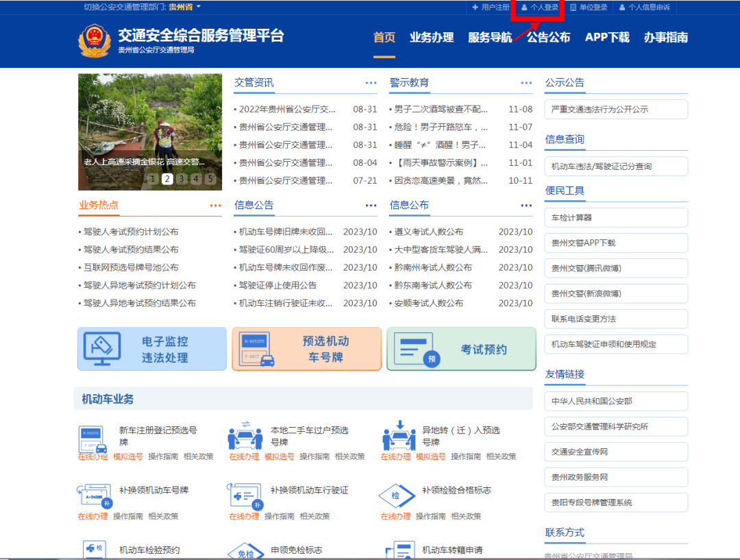The height and width of the screenshot is (560, 740).
Task: Click 个人登录 in top bar
Action: pos(540,7)
